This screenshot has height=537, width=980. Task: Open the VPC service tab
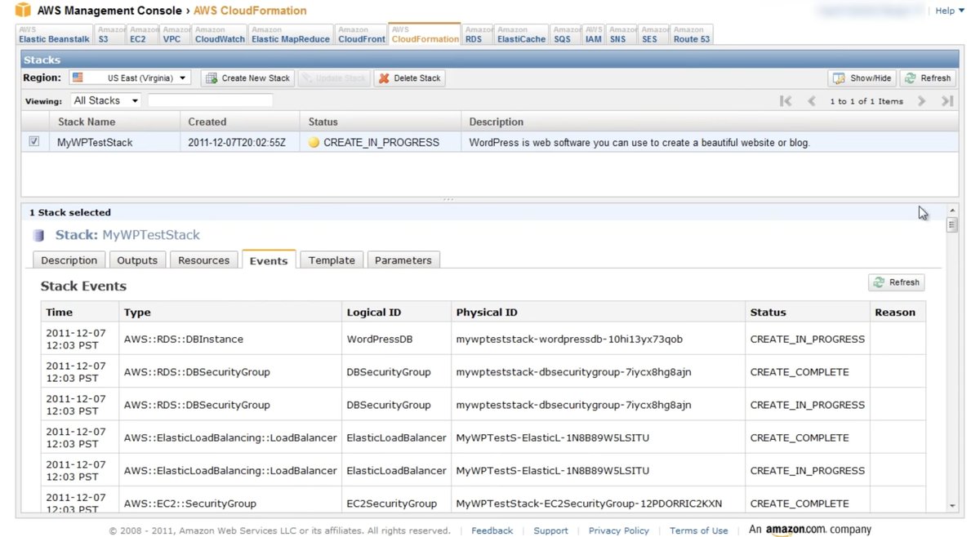pyautogui.click(x=176, y=35)
